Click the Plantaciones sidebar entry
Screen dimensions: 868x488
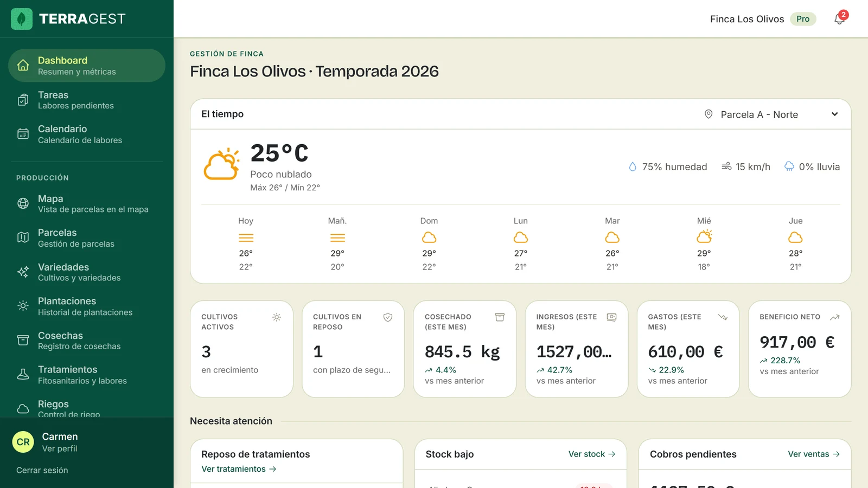(x=87, y=306)
